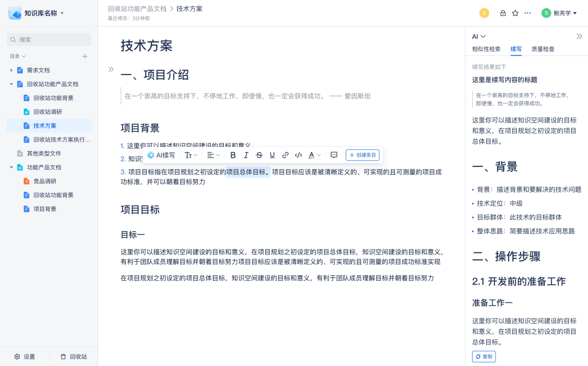The width and height of the screenshot is (588, 366).
Task: Collapse the AI side panel
Action: (x=579, y=36)
